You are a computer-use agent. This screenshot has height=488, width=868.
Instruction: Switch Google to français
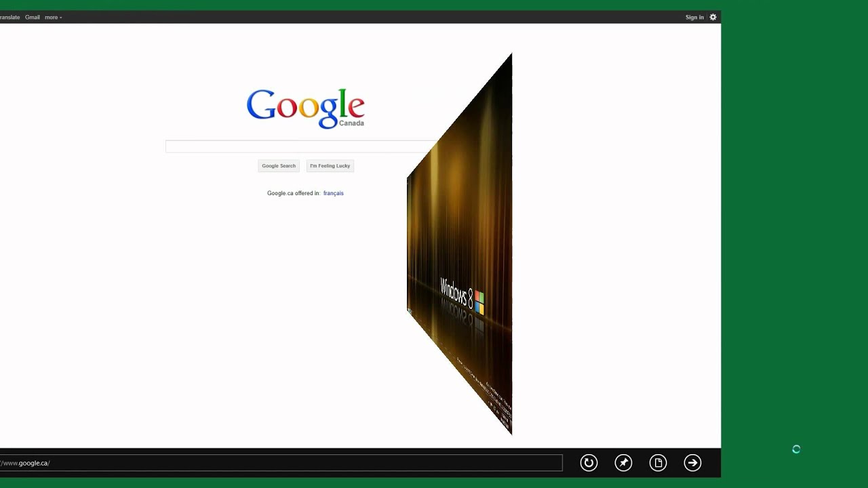coord(334,193)
